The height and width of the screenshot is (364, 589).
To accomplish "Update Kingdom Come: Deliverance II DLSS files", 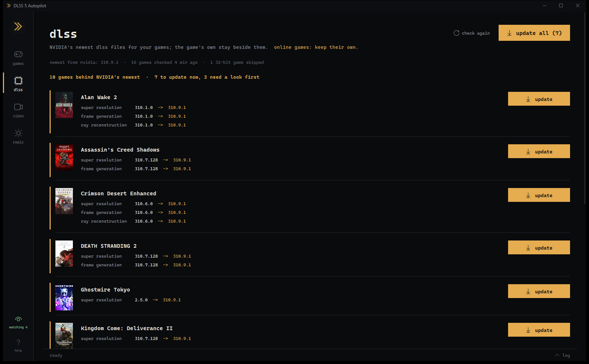I will point(539,330).
